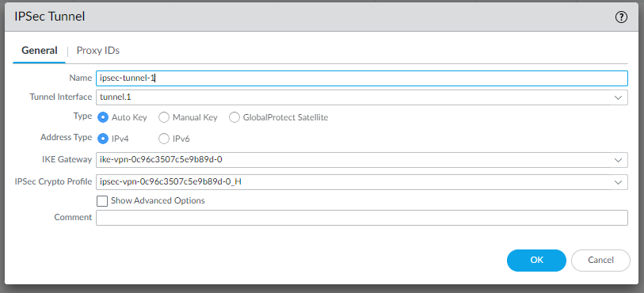Choose GlobalProtect Satellite type option

pyautogui.click(x=234, y=117)
